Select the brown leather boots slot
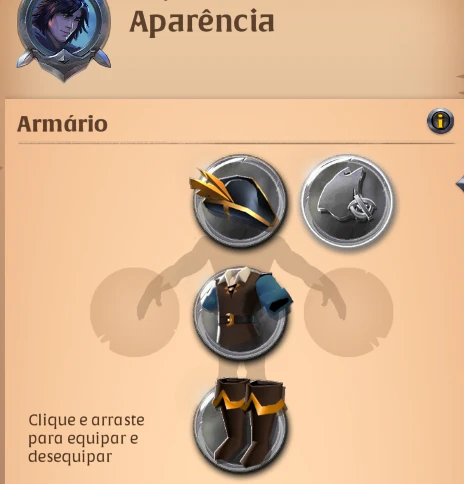This screenshot has height=484, width=464. tap(241, 425)
